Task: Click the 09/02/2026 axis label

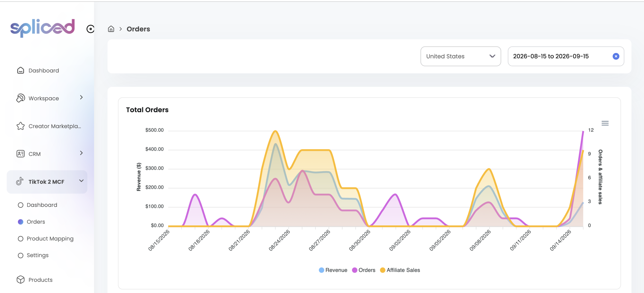Action: (400, 240)
